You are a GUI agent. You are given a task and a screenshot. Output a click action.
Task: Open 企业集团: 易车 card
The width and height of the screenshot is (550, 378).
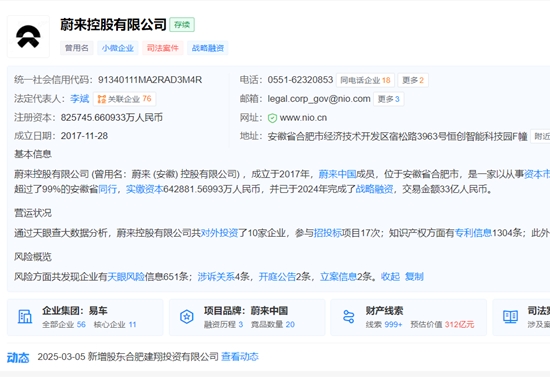[85, 317]
